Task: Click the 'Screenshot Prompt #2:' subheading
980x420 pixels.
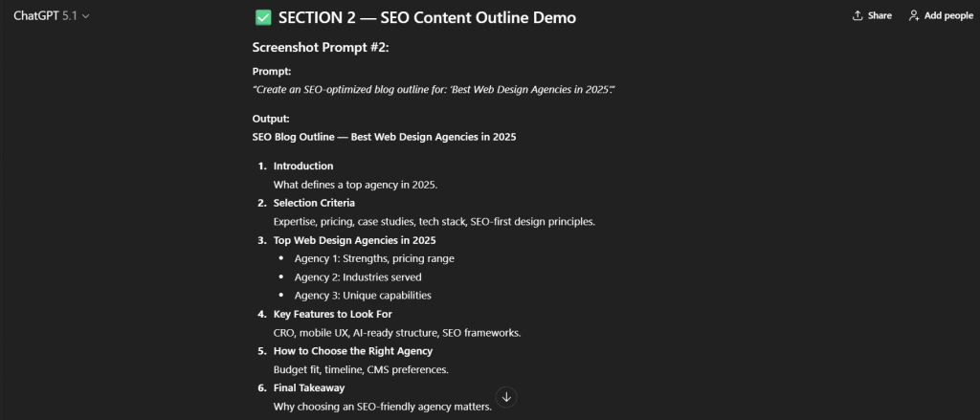Action: 318,47
